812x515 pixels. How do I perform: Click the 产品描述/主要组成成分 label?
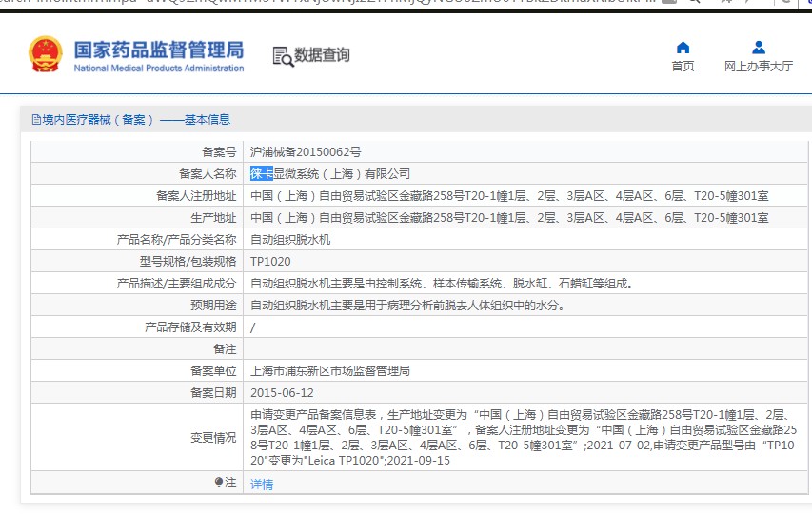pyautogui.click(x=177, y=284)
